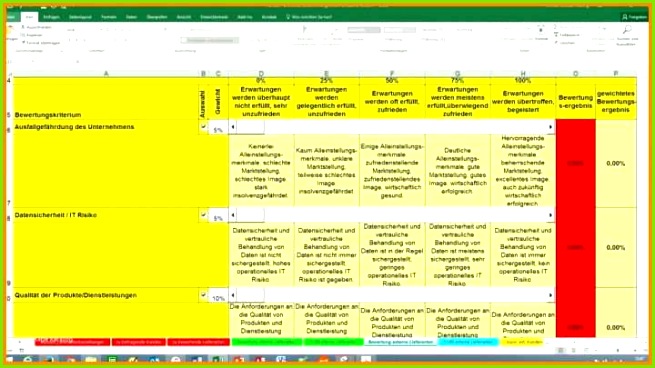Click the 'Bewertungskriterium' header cell

(106, 102)
